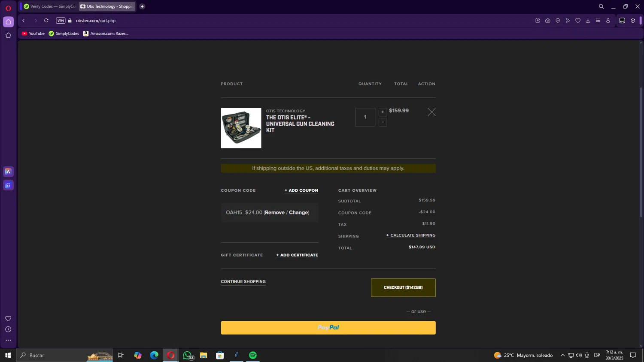Open the notification center icon

click(x=633, y=355)
